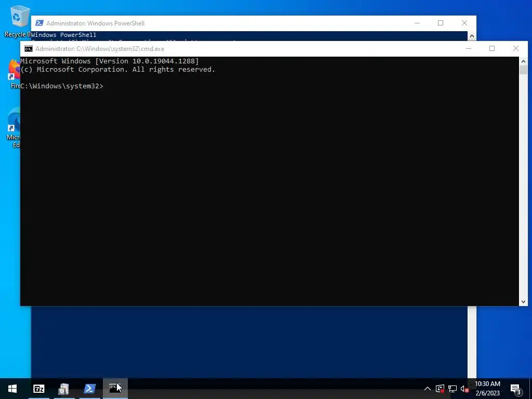Viewport: 532px width, 399px height.
Task: Open the security alert tray icon
Action: [x=440, y=389]
